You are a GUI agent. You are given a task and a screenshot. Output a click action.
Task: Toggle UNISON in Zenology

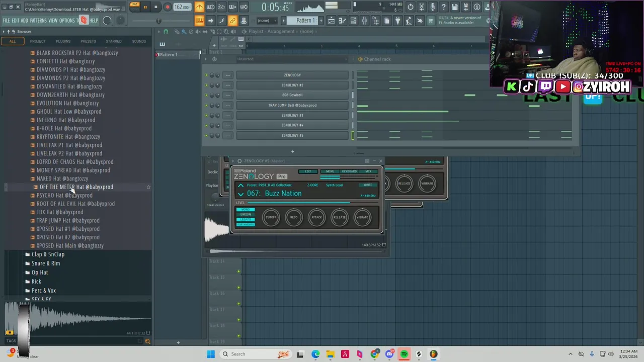(246, 215)
